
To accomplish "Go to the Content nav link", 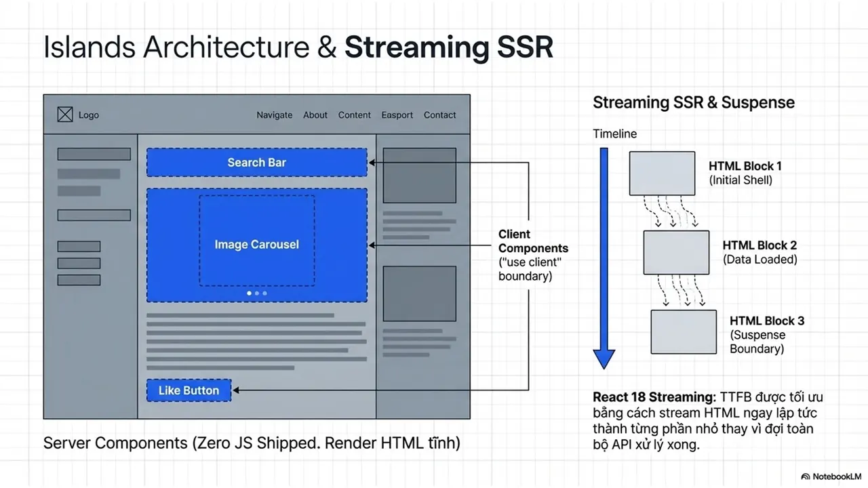I will (x=355, y=115).
